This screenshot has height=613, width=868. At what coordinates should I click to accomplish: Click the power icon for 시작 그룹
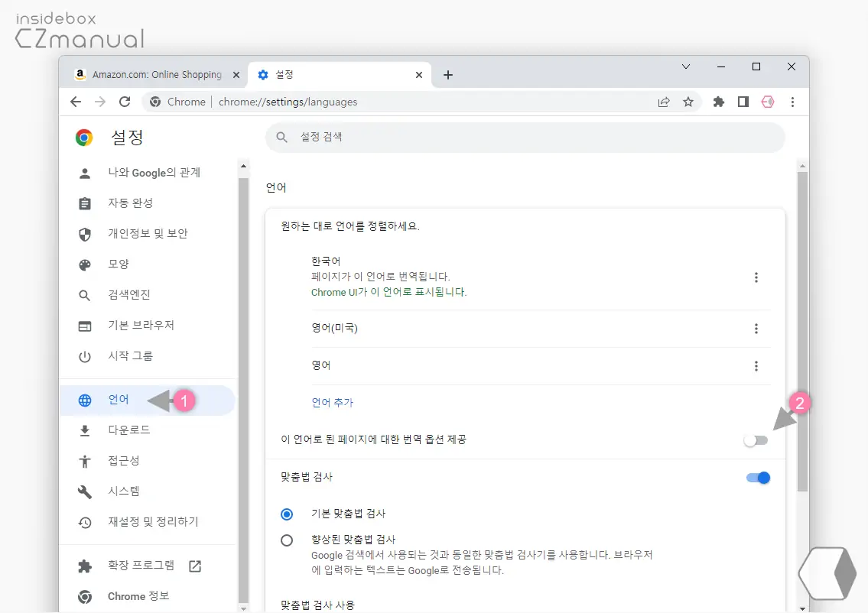pyautogui.click(x=85, y=357)
